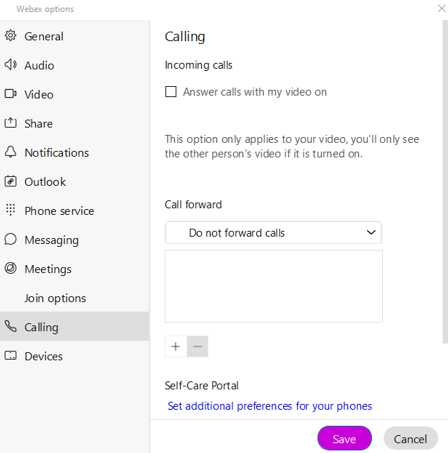
Task: Click the General gear icon
Action: coord(10,35)
